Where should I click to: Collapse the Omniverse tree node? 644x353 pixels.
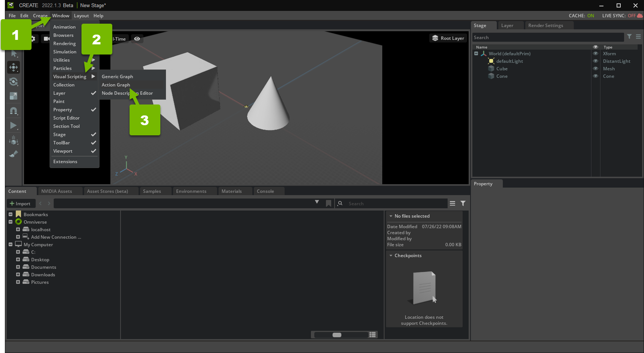point(11,222)
